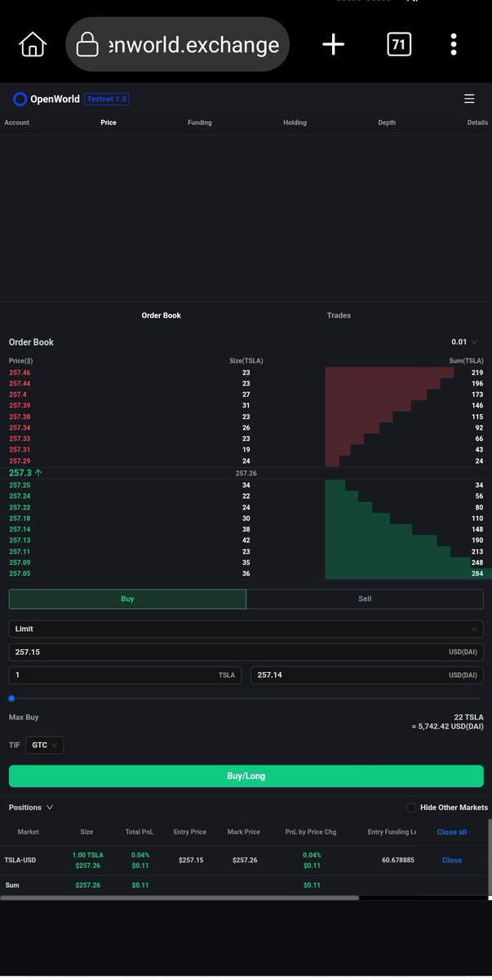Open the browser three-dot menu

coord(454,45)
